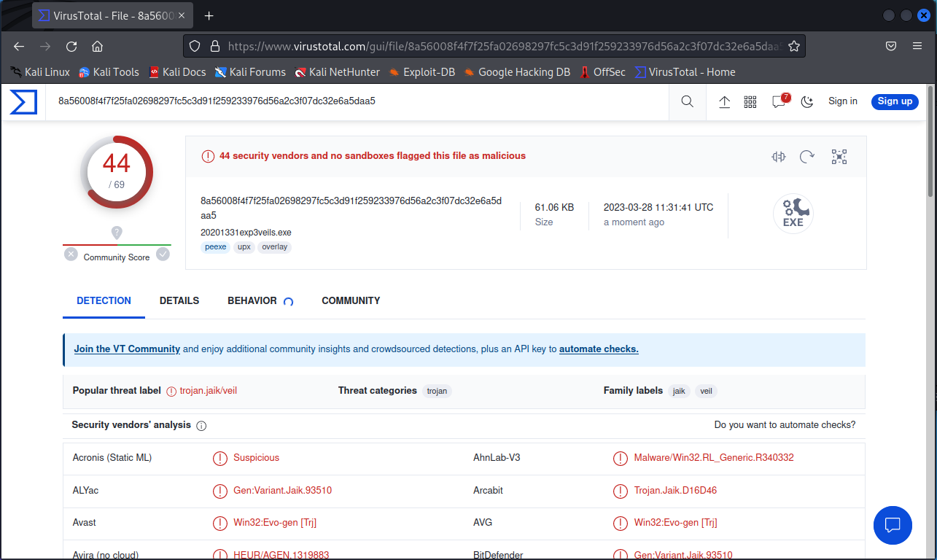Screen dimensions: 937x560
Task: Click community score negative vote icon
Action: tap(71, 254)
